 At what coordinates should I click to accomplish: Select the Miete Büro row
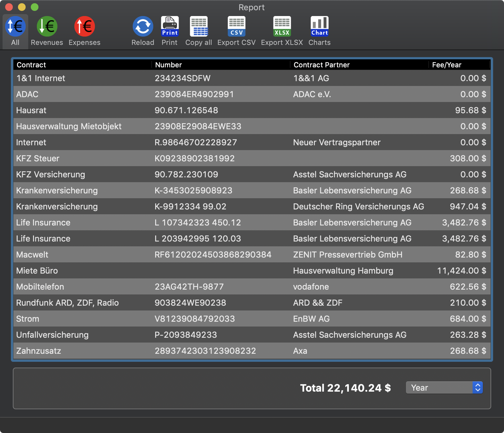[x=252, y=270]
